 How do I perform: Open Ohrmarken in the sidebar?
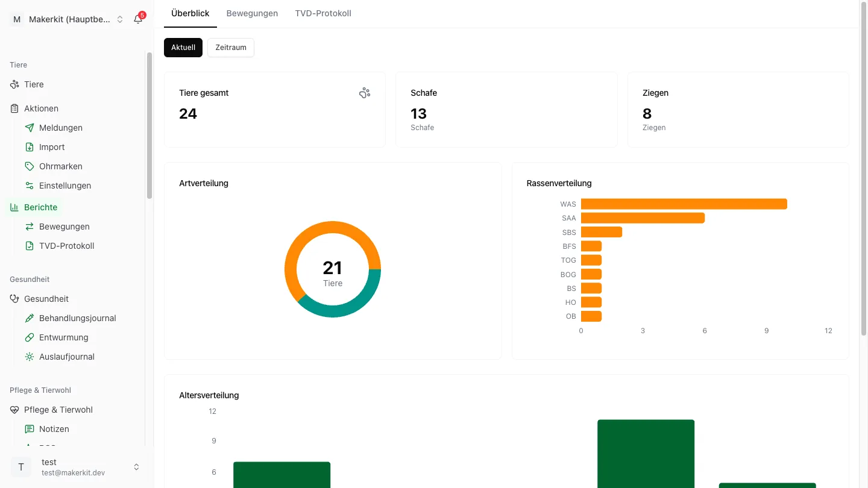pyautogui.click(x=61, y=166)
